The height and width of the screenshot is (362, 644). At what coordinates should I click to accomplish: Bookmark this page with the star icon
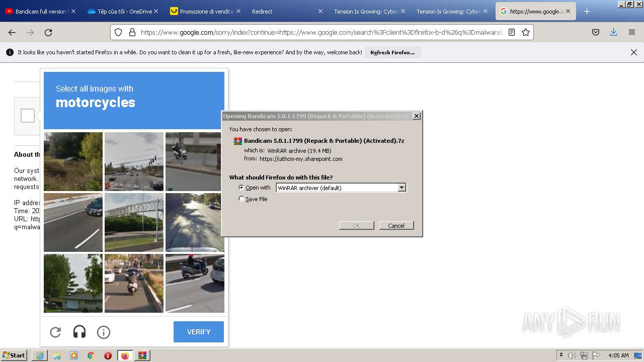click(x=526, y=32)
